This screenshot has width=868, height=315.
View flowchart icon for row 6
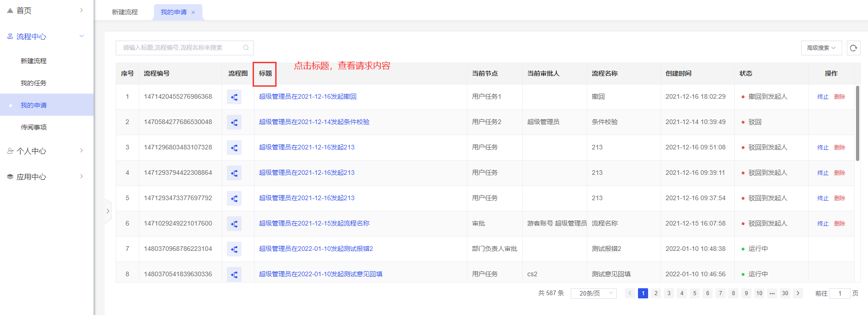coord(234,224)
